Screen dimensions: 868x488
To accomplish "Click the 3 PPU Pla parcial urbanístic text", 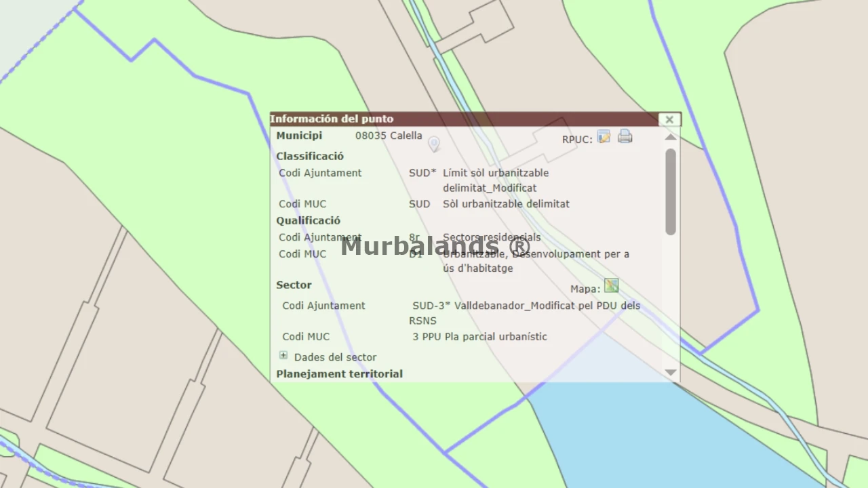I will pos(479,337).
